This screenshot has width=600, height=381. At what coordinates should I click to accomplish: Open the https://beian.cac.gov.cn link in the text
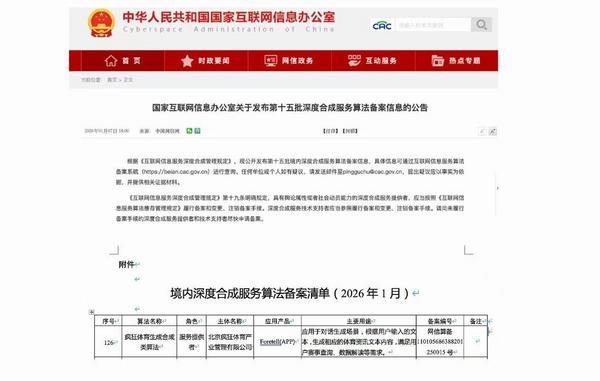click(x=176, y=172)
